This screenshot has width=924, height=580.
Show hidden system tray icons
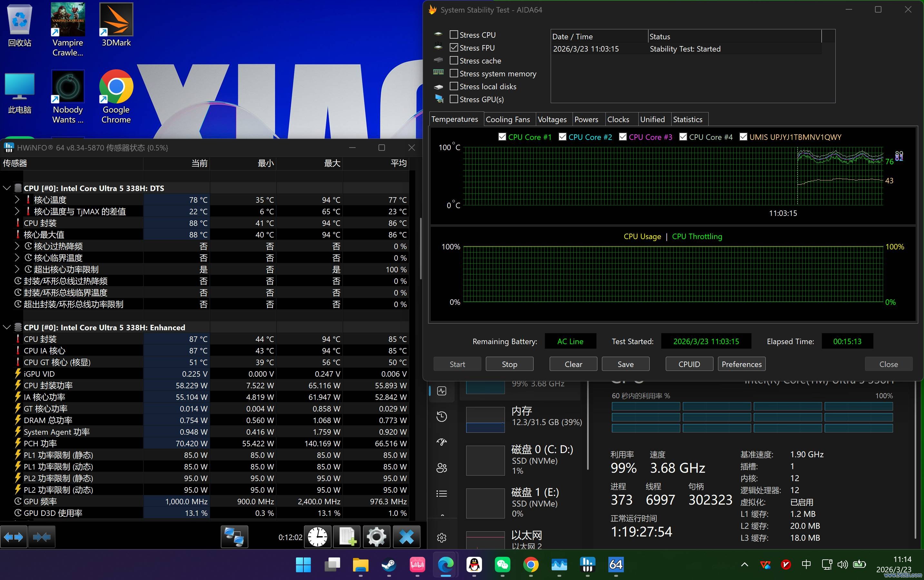pyautogui.click(x=744, y=565)
